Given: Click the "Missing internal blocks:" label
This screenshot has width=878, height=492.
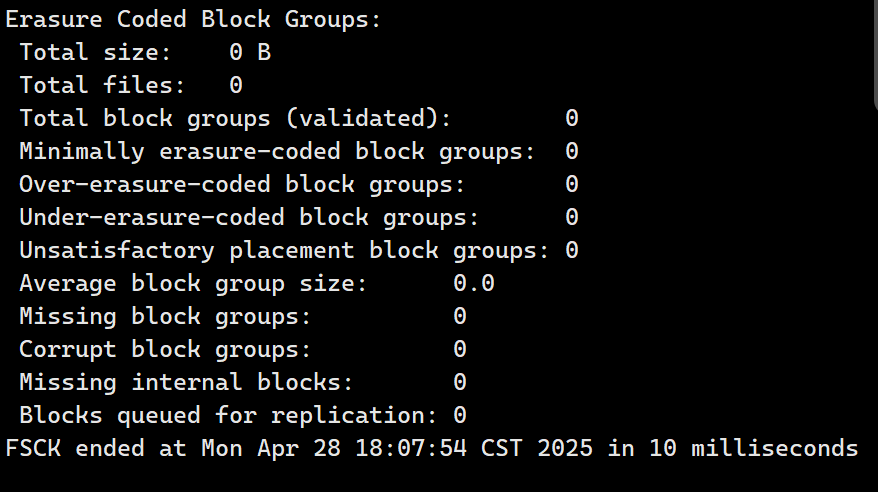Looking at the screenshot, I should pyautogui.click(x=186, y=382).
